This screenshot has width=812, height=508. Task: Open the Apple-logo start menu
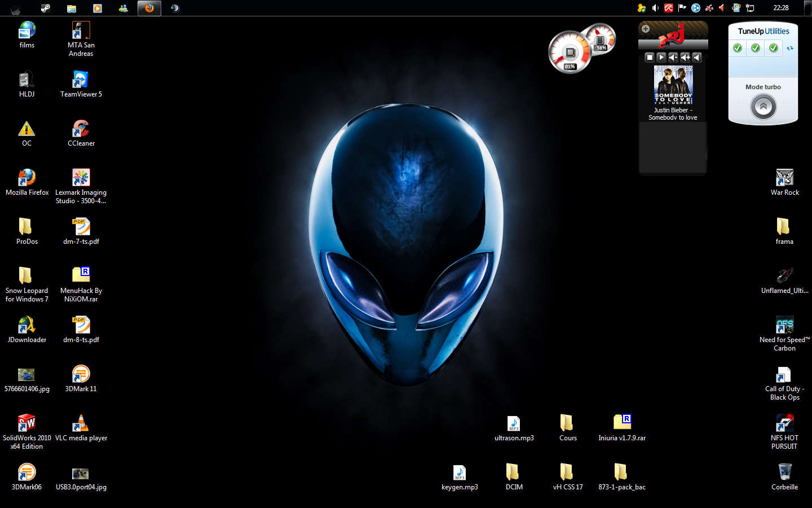coord(15,8)
